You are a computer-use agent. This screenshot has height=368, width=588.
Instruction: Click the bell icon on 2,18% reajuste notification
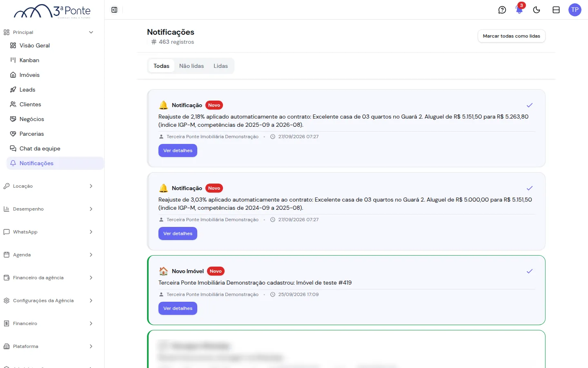[x=163, y=105]
